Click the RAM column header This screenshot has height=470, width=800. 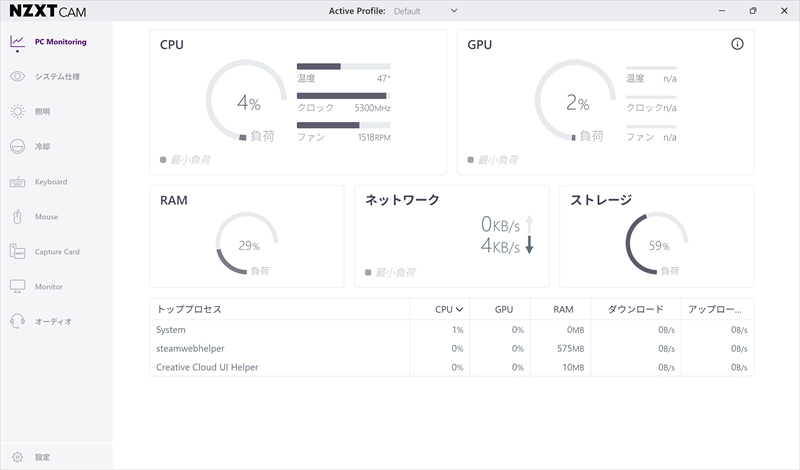tap(562, 310)
